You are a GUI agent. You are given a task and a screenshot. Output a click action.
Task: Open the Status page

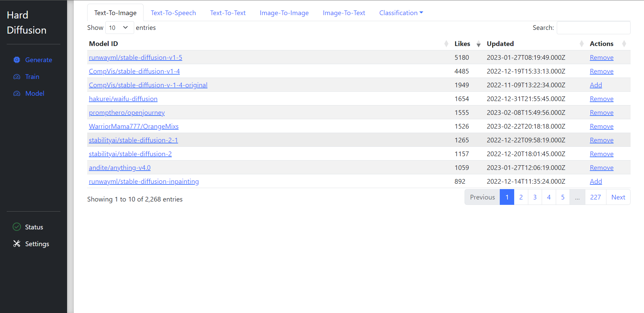tap(34, 227)
